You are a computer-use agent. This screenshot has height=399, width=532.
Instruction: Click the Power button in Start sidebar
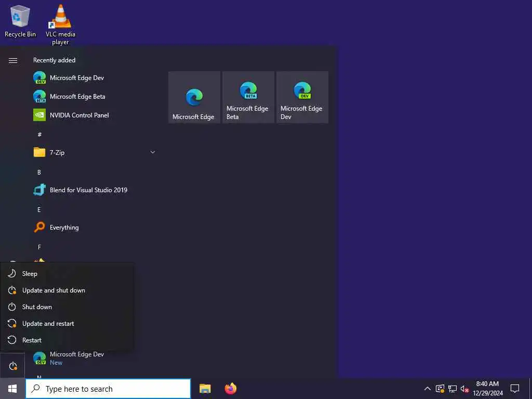coord(12,366)
